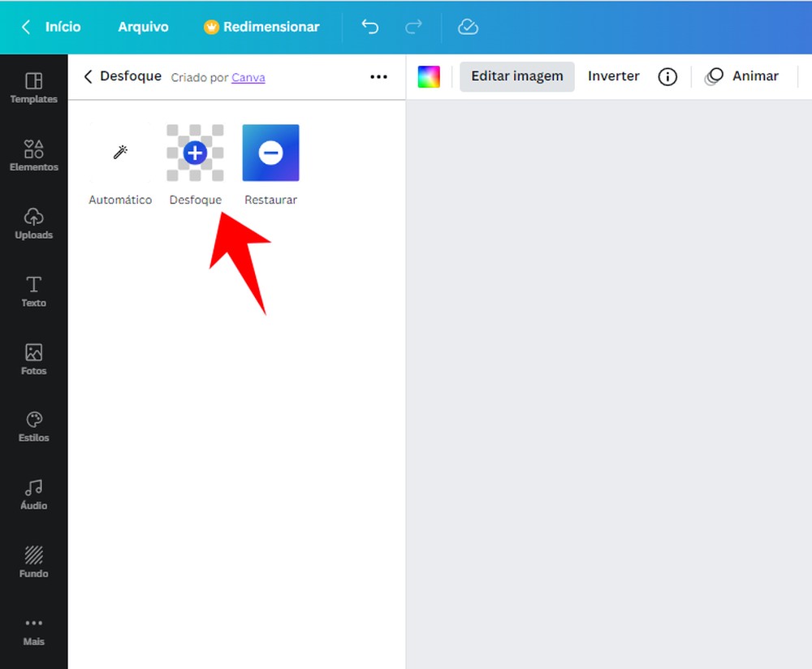This screenshot has height=669, width=812.
Task: Show more options with the Mais icon
Action: (x=33, y=628)
